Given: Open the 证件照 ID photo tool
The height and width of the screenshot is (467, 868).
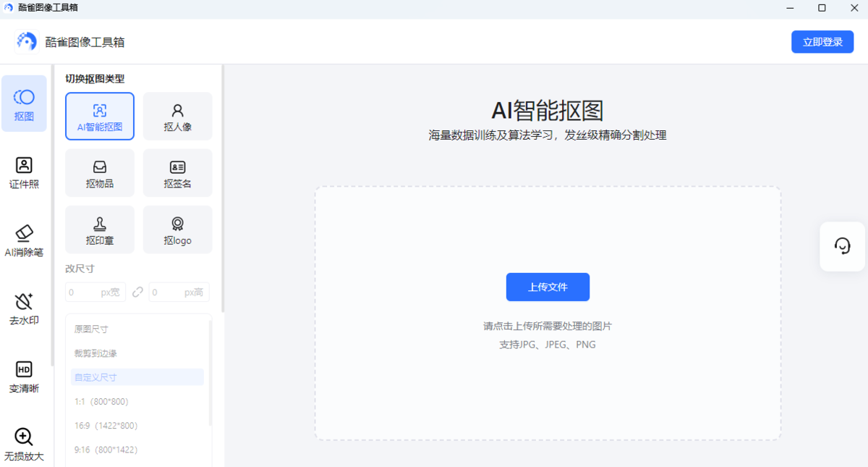Looking at the screenshot, I should pos(24,173).
